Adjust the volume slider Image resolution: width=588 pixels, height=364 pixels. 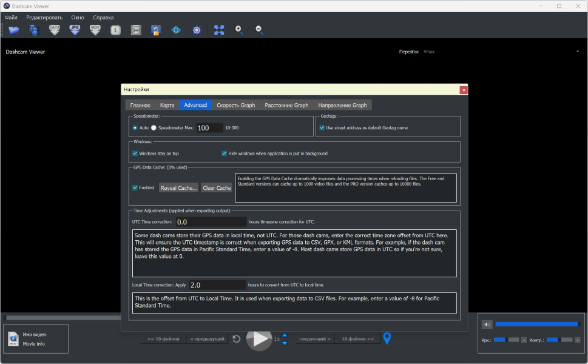point(536,324)
